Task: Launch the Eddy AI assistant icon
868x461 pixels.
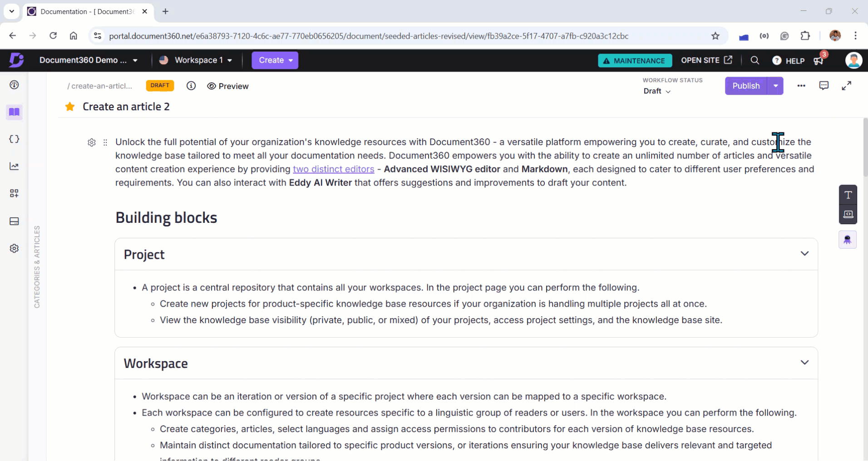Action: [848, 240]
